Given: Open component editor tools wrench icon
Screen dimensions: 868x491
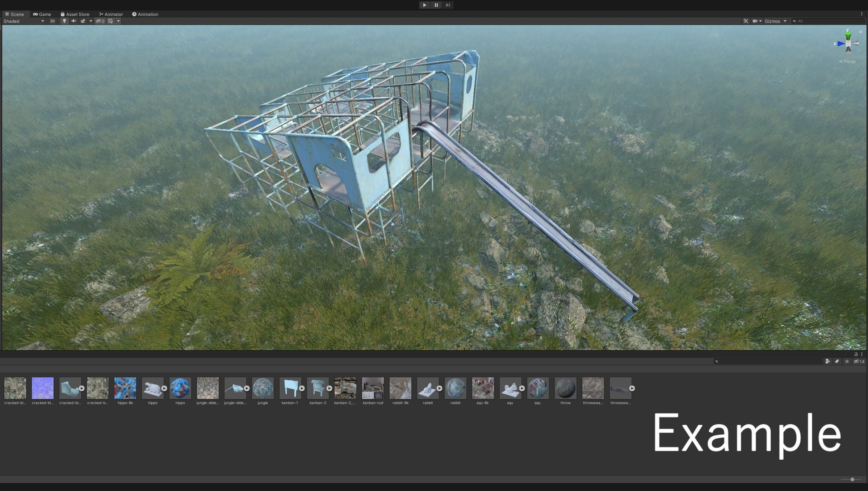Looking at the screenshot, I should click(746, 21).
